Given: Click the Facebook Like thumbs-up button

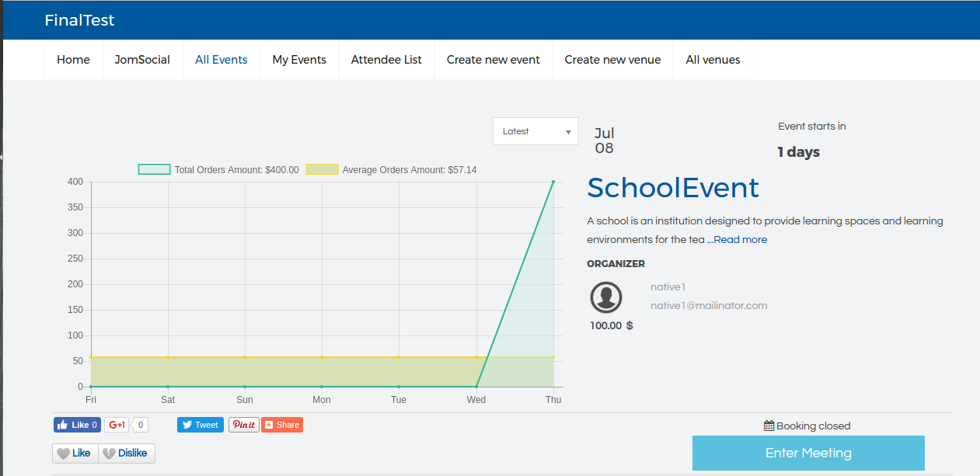Looking at the screenshot, I should (76, 425).
